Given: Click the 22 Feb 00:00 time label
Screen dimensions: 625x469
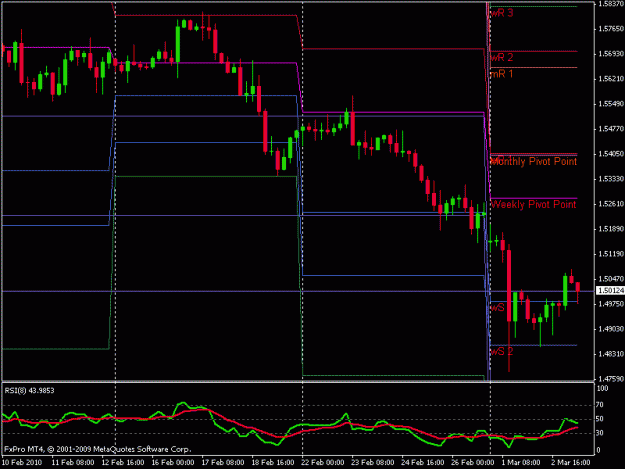Looking at the screenshot, I should point(323,463).
